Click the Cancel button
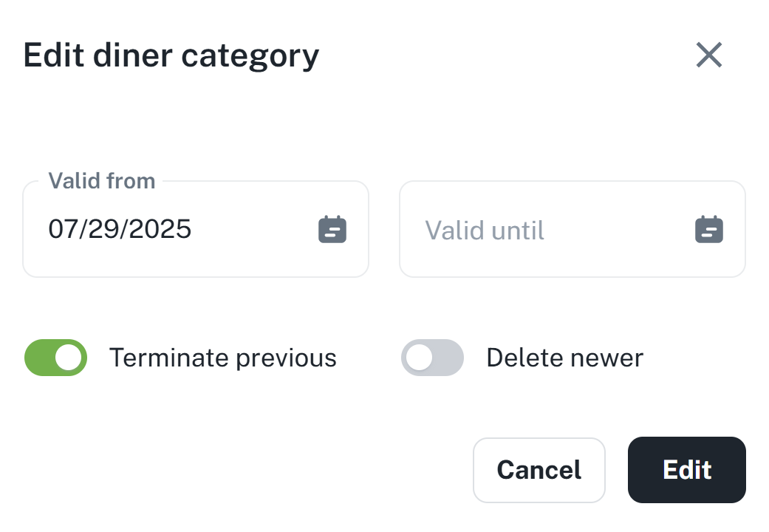Image resolution: width=769 pixels, height=532 pixels. [x=539, y=470]
